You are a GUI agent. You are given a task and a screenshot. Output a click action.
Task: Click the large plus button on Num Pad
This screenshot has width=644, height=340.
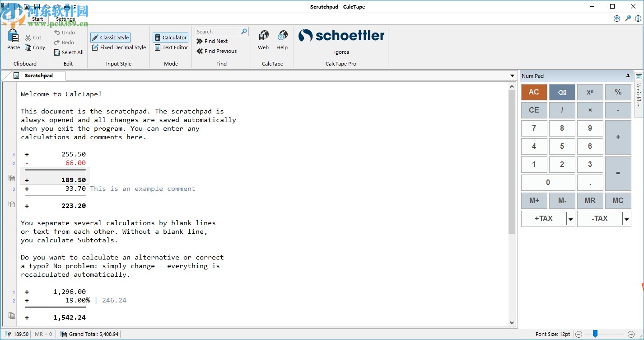(x=618, y=137)
